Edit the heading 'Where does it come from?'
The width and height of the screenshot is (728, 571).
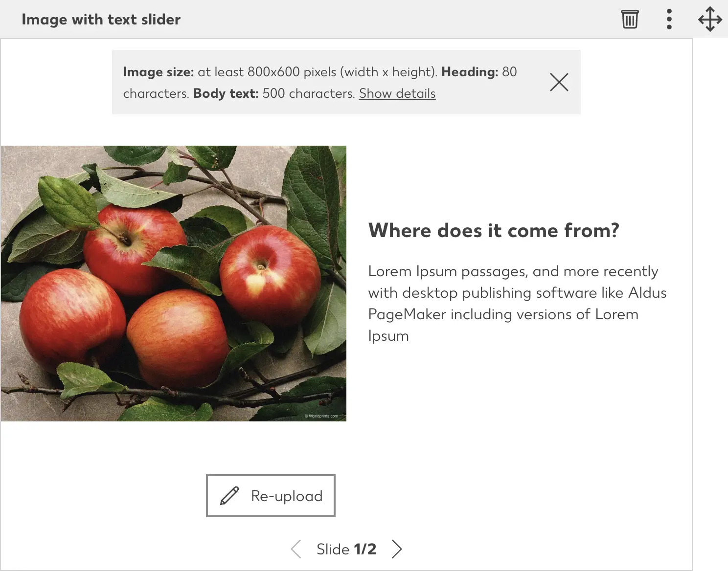(x=494, y=230)
